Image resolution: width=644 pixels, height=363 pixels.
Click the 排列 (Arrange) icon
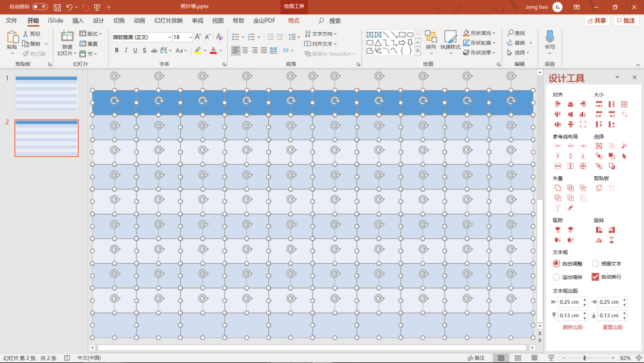point(431,37)
